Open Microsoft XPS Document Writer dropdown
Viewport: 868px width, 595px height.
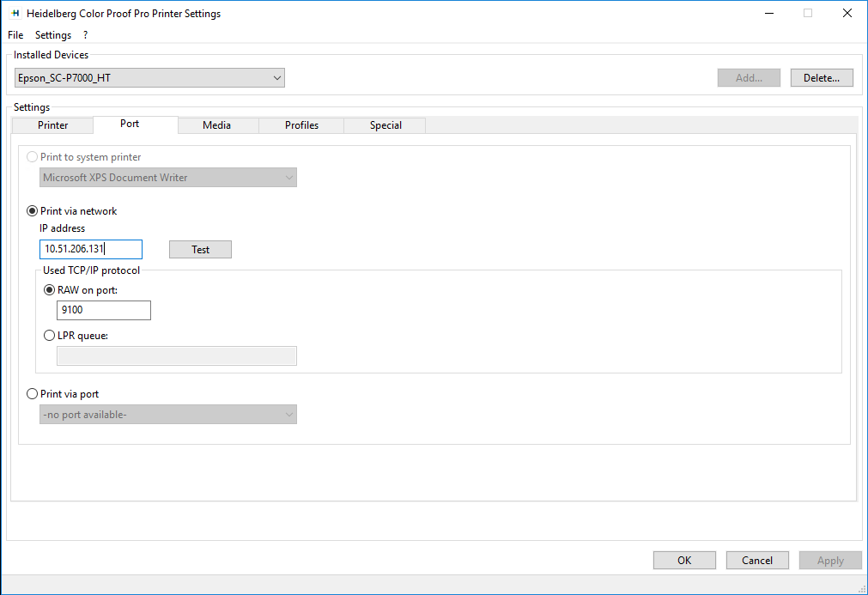(x=168, y=178)
